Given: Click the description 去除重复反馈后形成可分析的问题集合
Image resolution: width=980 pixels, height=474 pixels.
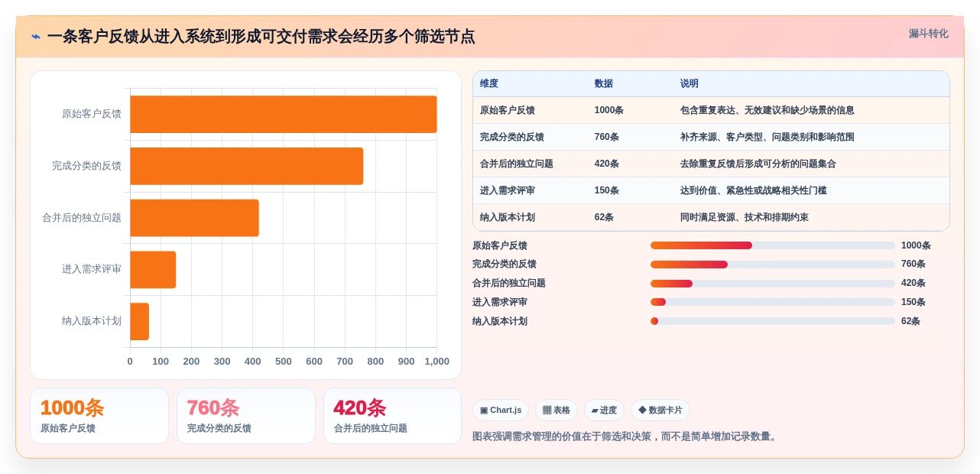Looking at the screenshot, I should pyautogui.click(x=758, y=164).
